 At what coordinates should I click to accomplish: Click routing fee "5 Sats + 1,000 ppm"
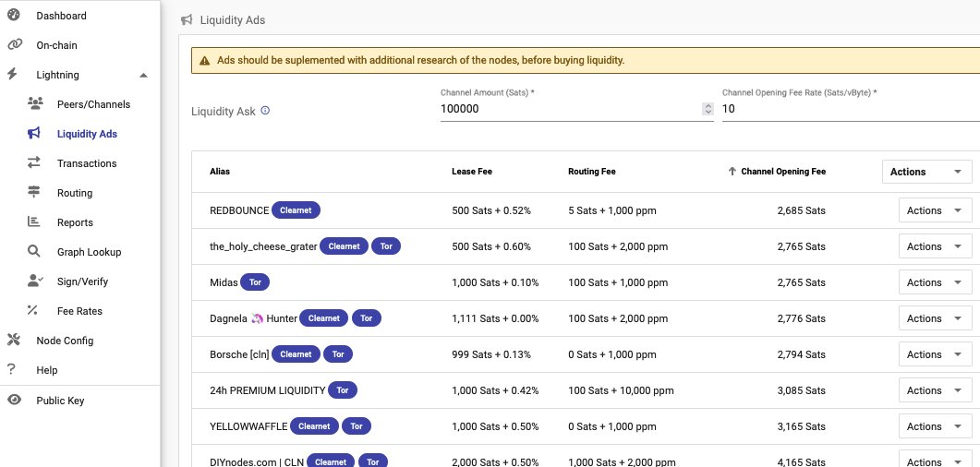[x=612, y=210]
